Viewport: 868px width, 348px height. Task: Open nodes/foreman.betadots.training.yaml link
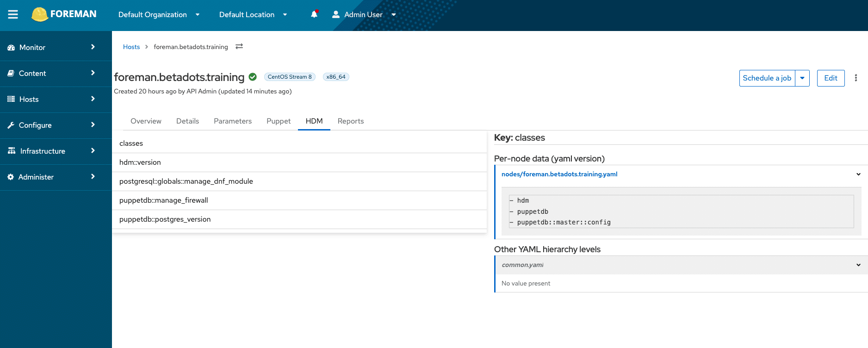559,174
